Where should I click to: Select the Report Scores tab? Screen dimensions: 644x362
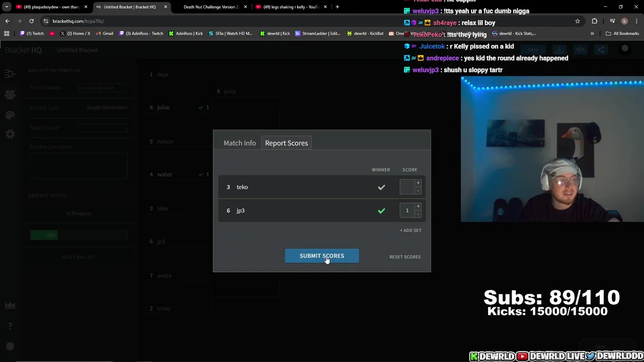tap(286, 143)
